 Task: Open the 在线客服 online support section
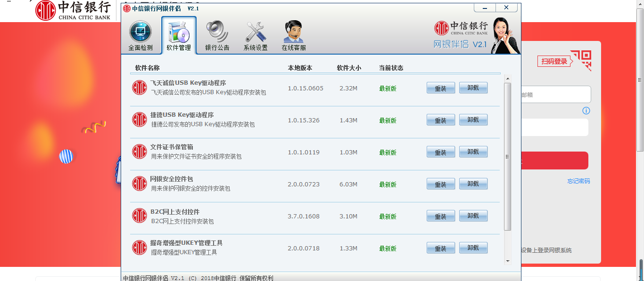click(294, 36)
